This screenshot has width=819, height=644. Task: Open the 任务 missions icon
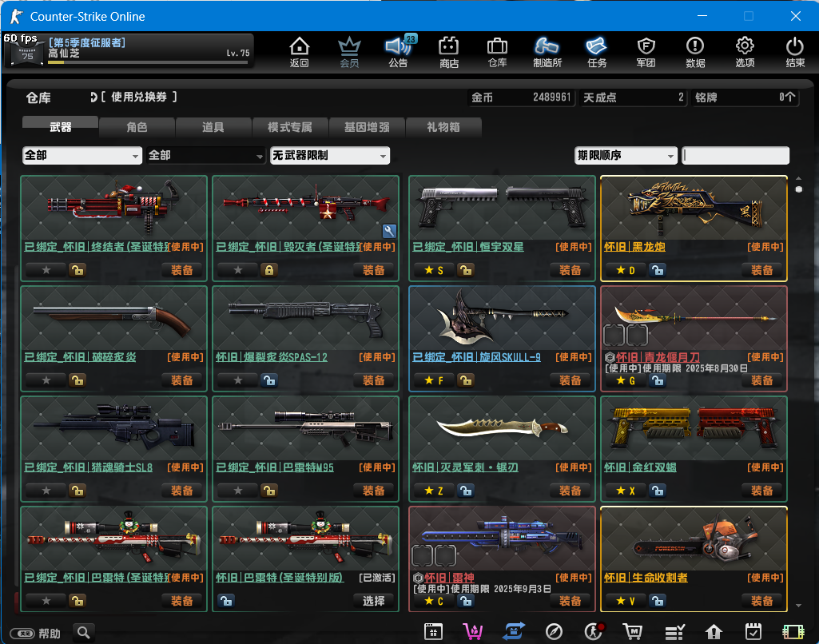597,52
